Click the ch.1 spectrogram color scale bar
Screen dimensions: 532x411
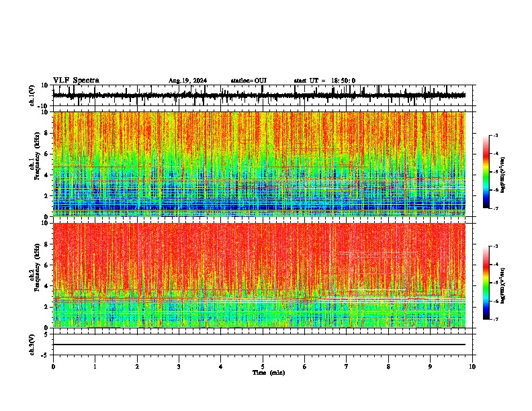pos(486,172)
